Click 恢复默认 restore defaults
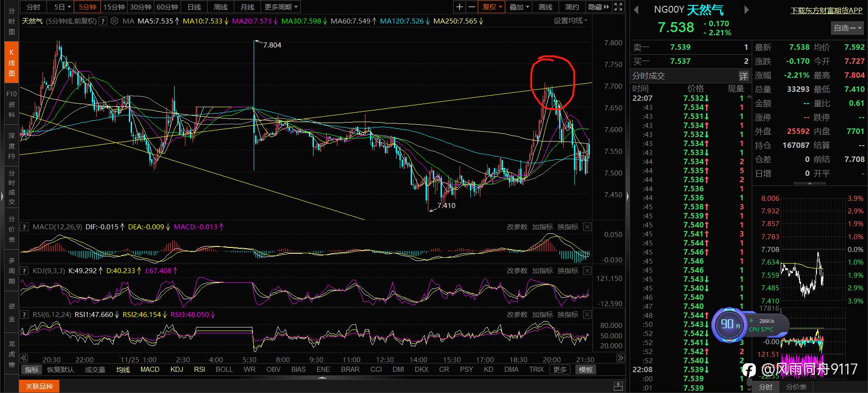The height and width of the screenshot is (393, 868). (60, 369)
